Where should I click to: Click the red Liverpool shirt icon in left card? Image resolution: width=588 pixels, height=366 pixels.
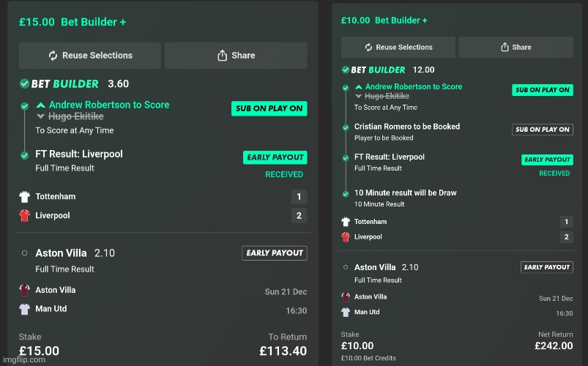pos(25,215)
